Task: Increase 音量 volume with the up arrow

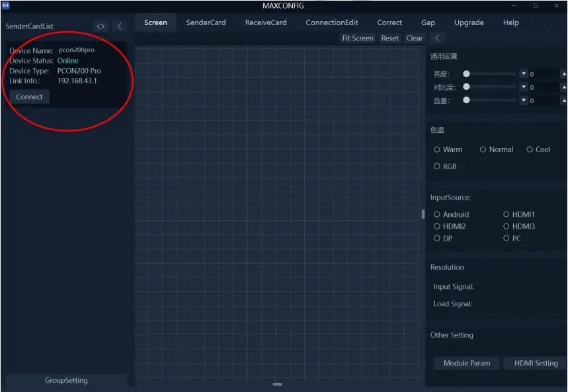Action: point(564,100)
